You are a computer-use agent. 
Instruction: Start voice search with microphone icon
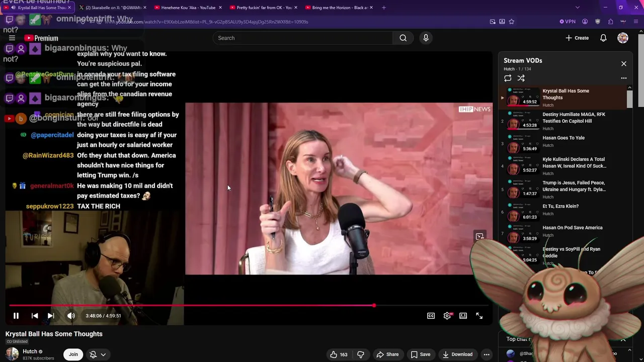pos(426,38)
